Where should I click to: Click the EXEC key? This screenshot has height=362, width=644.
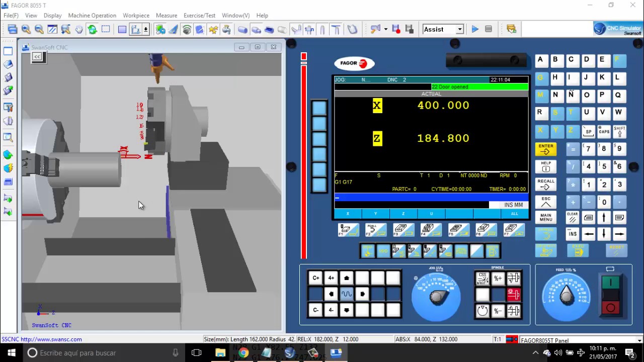(x=578, y=250)
